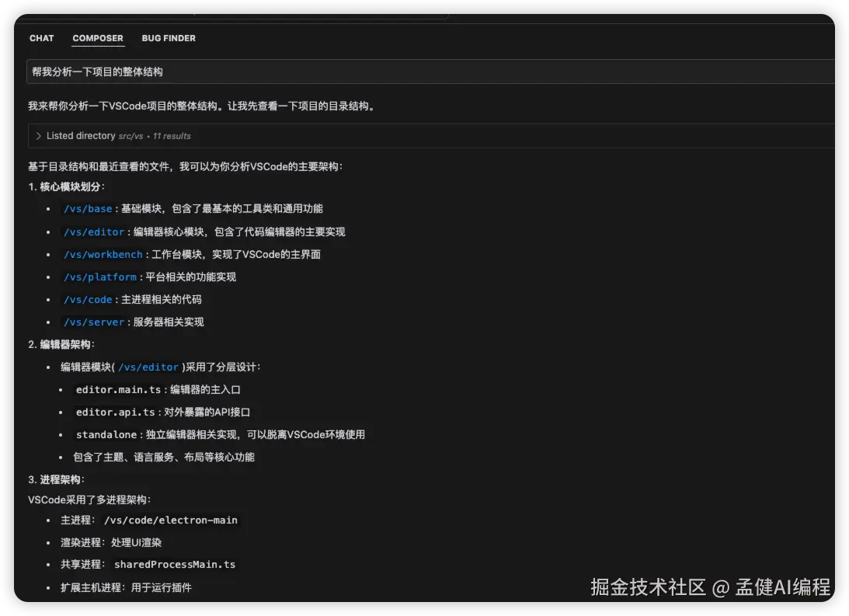This screenshot has width=849, height=616.
Task: Click the heading '3. 进程架构'
Action: [x=56, y=480]
